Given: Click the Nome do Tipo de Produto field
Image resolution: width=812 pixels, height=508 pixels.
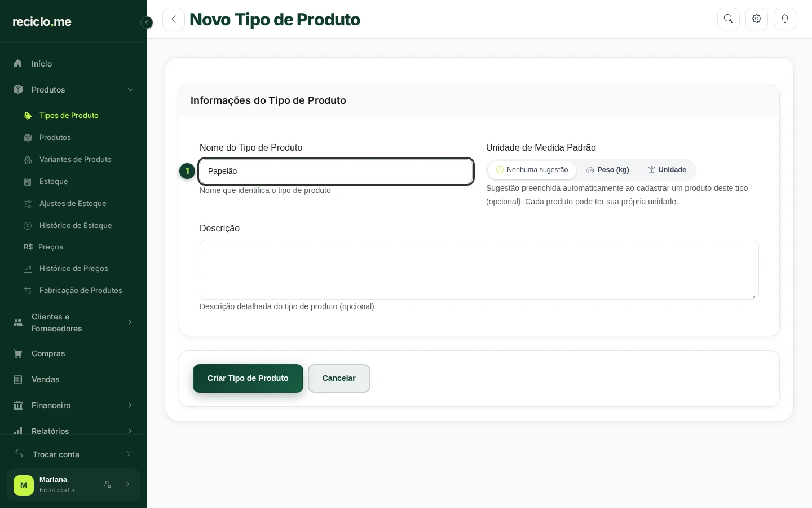Looking at the screenshot, I should 336,171.
